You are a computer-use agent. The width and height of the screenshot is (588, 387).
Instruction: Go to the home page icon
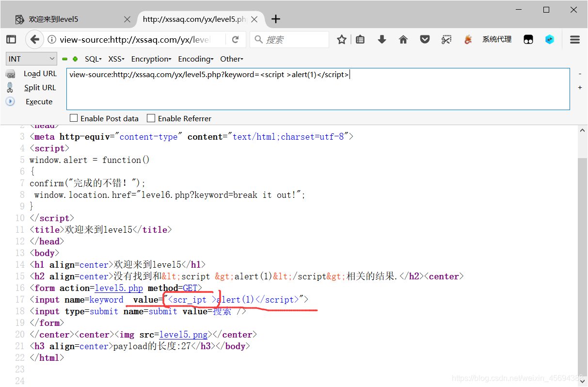pyautogui.click(x=403, y=40)
